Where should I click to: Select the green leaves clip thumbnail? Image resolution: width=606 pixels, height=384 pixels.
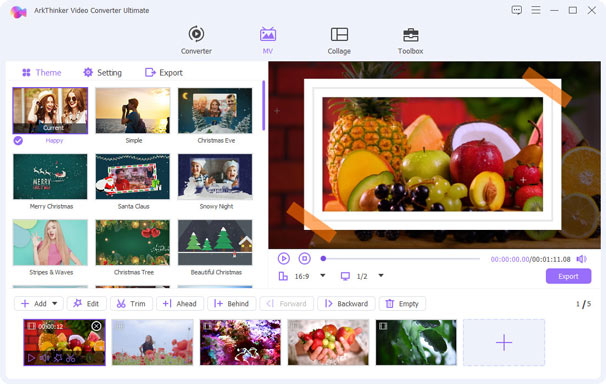[416, 342]
